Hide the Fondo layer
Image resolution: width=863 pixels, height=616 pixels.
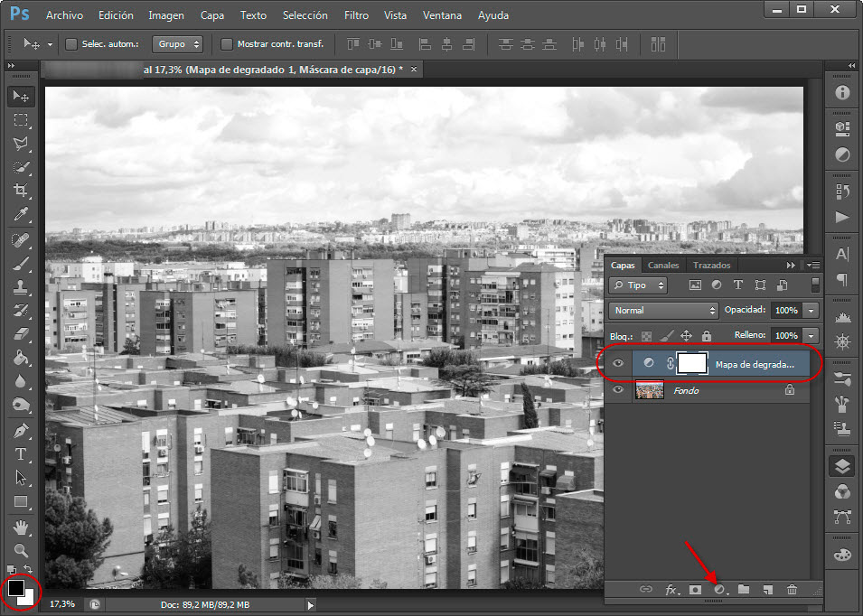(617, 389)
